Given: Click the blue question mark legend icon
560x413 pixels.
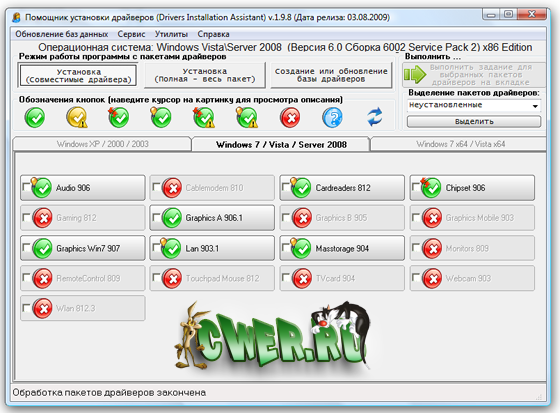Looking at the screenshot, I should point(332,118).
